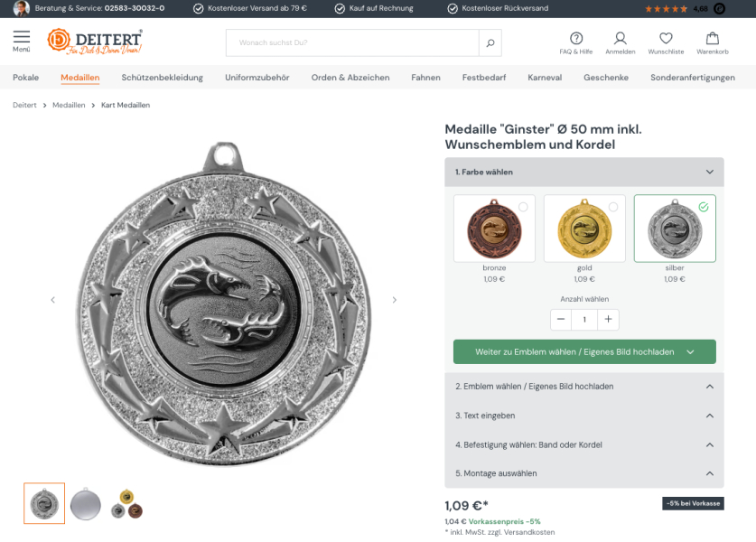Select the bronze color radio button
The image size is (756, 542).
(x=523, y=207)
